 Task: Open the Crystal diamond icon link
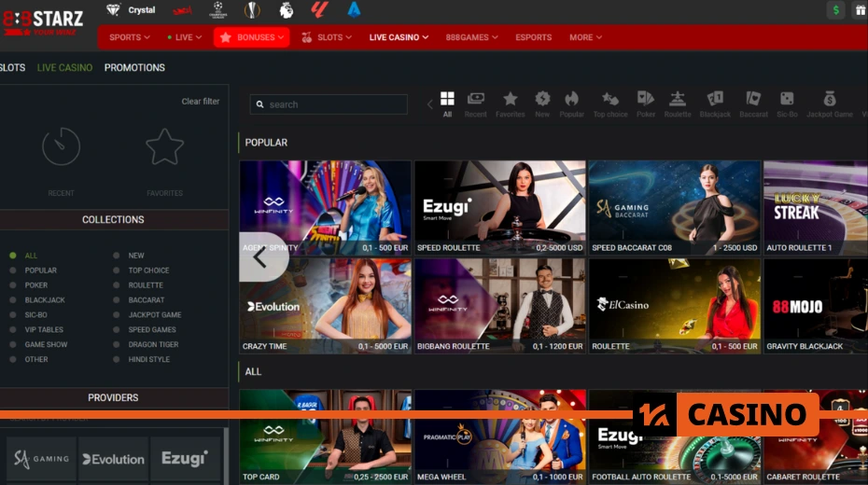click(113, 10)
